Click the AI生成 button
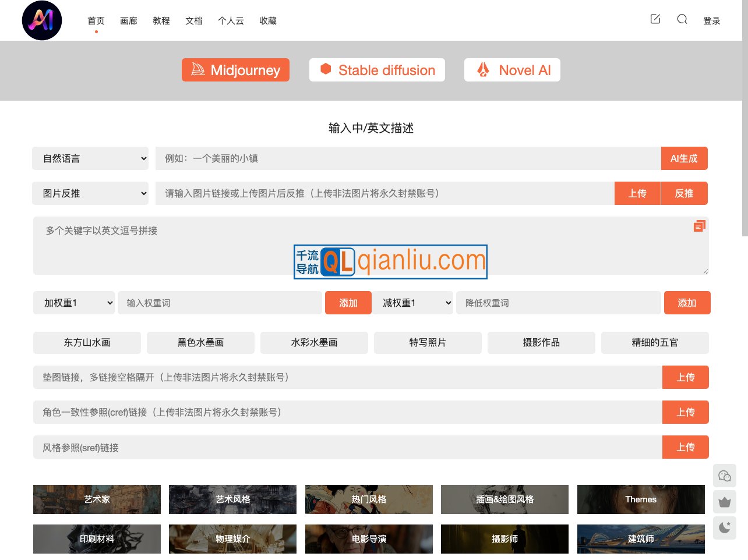This screenshot has width=748, height=560. (x=684, y=158)
